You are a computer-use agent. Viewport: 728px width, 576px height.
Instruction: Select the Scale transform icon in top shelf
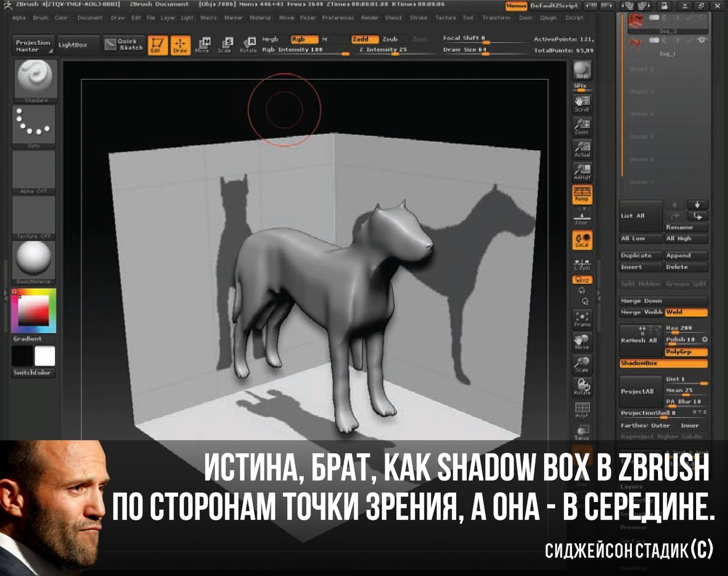pos(225,45)
